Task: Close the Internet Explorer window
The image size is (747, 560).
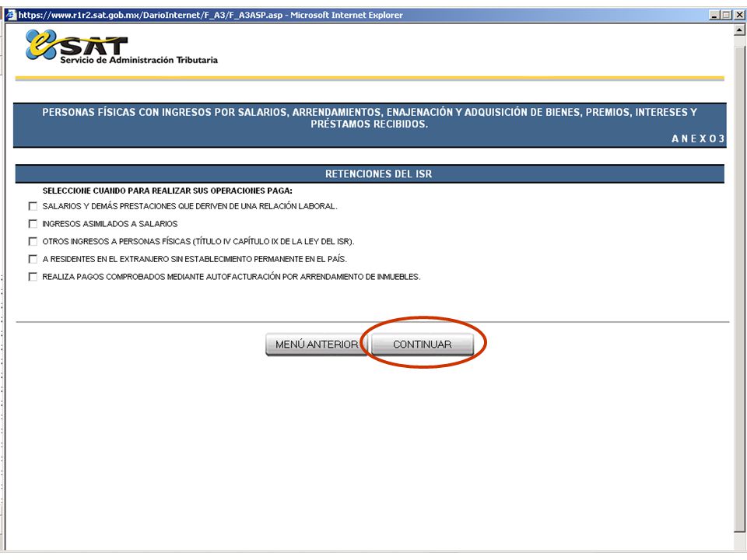Action: point(738,15)
